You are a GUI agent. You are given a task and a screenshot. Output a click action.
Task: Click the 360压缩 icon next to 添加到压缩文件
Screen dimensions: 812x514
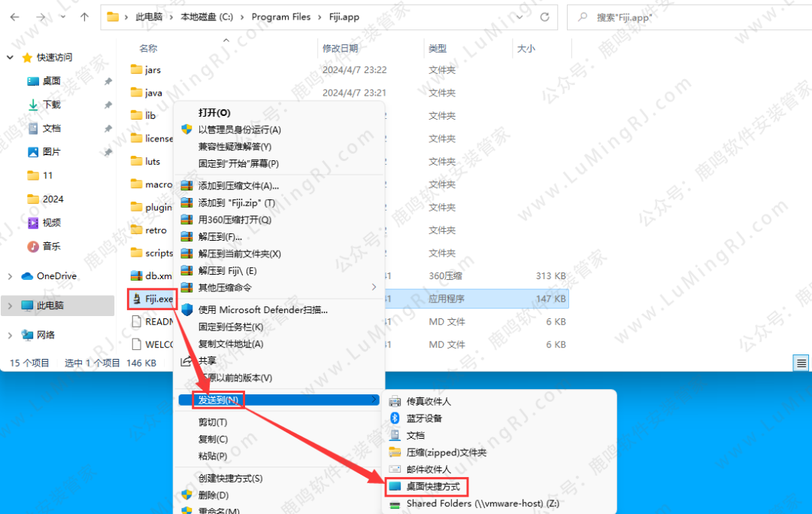click(x=188, y=184)
